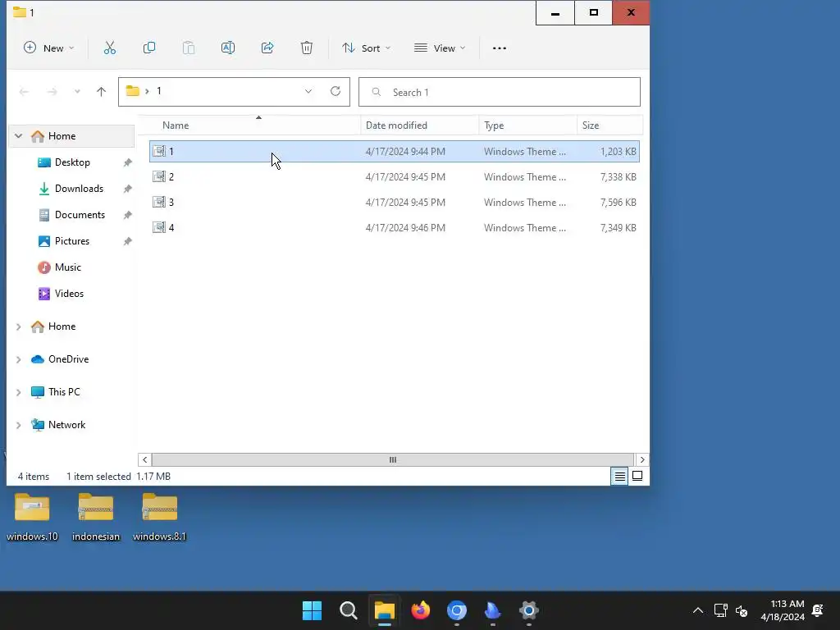Click theme file icon for file 3
The width and height of the screenshot is (840, 630).
pos(159,202)
